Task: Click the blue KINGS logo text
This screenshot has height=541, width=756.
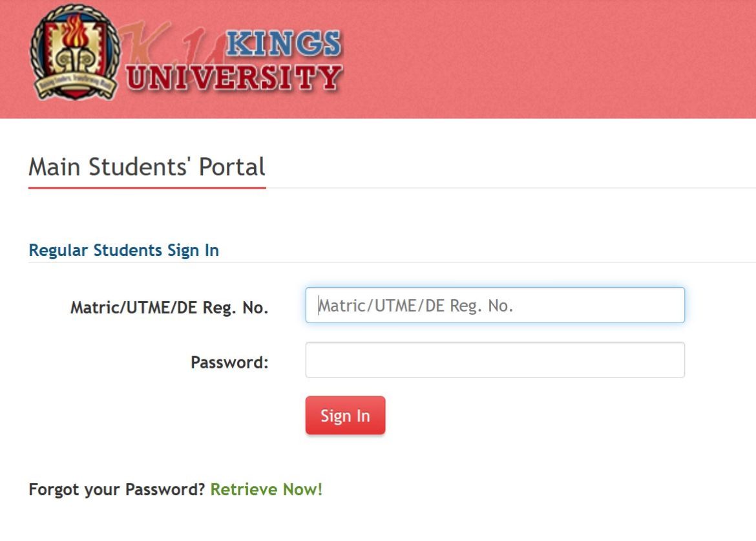Action: pyautogui.click(x=284, y=43)
